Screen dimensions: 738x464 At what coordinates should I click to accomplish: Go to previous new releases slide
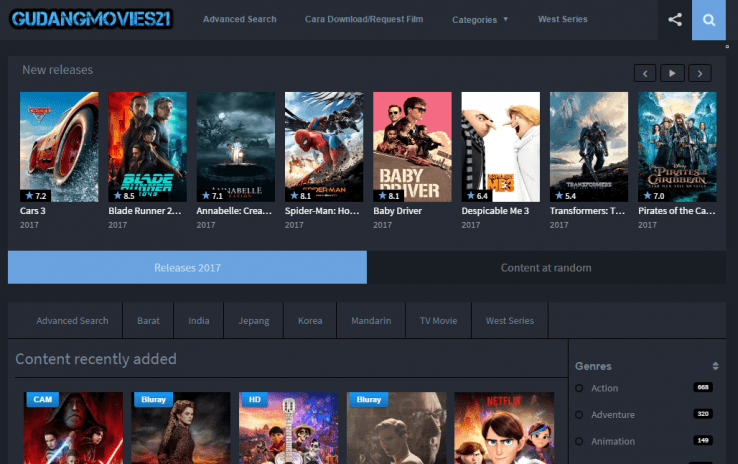645,73
